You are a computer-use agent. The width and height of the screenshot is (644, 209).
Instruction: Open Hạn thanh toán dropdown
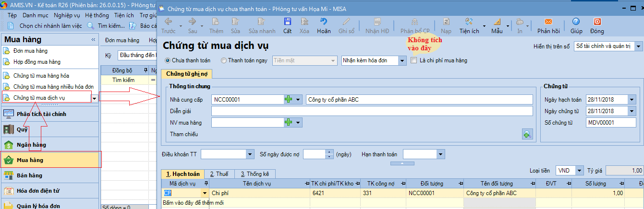point(442,154)
